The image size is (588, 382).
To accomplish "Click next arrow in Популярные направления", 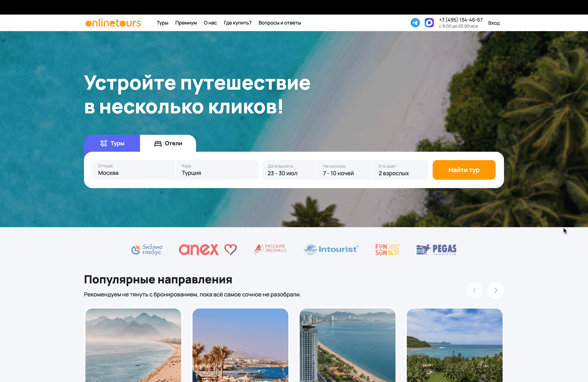I will tap(495, 290).
